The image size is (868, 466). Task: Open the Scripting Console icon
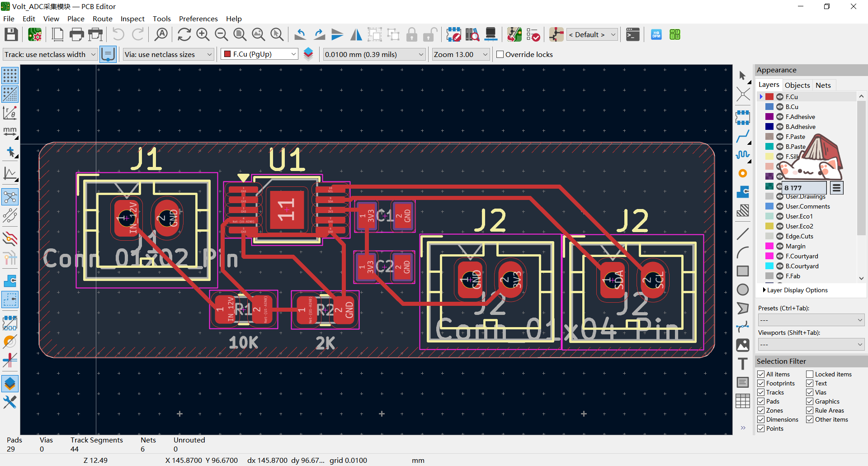632,34
